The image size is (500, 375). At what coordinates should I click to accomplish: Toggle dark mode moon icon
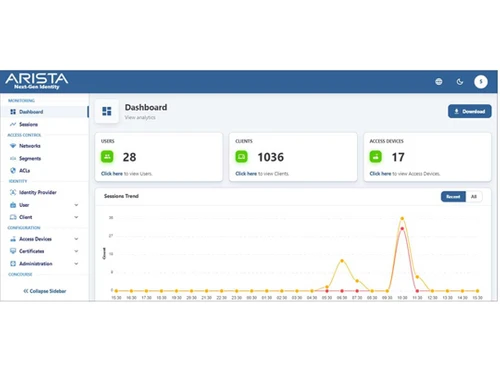pyautogui.click(x=460, y=82)
